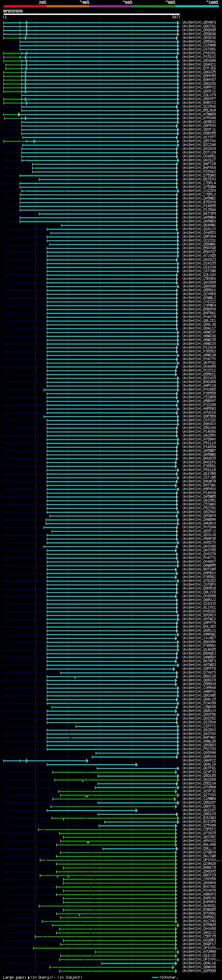Viewport: 222px width, 980px height.
Task: Select the UniRef100_A9PHX0 label
Action: [199, 489]
